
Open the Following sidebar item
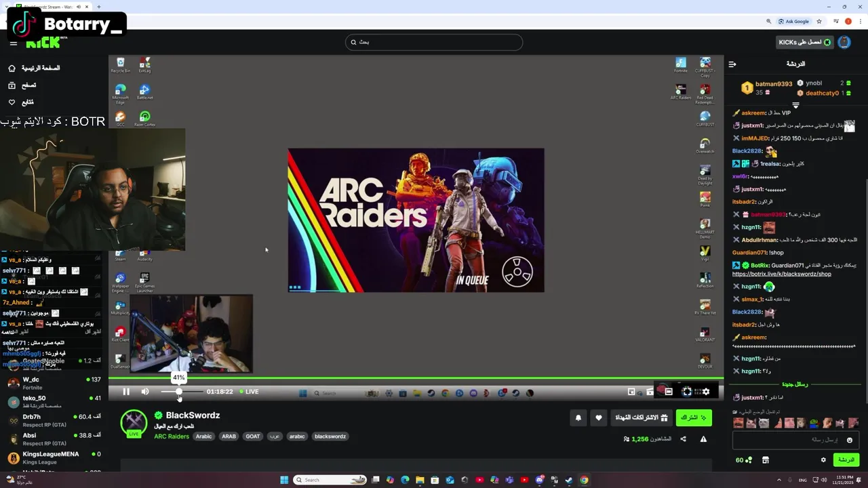21,102
